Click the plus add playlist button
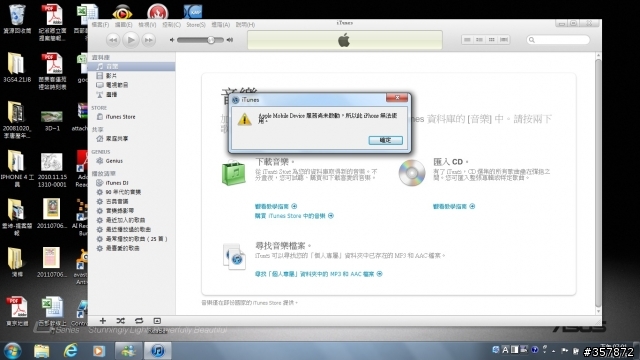 [x=103, y=321]
